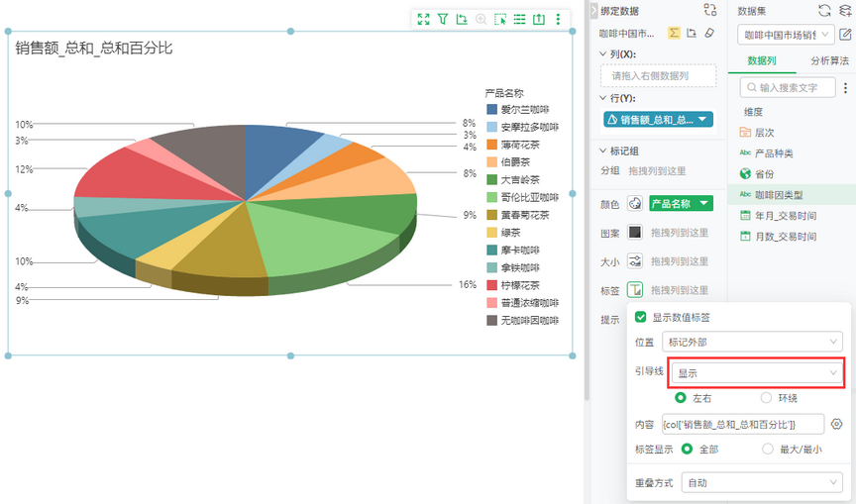This screenshot has width=856, height=504.
Task: Open the content settings gear icon
Action: [837, 424]
